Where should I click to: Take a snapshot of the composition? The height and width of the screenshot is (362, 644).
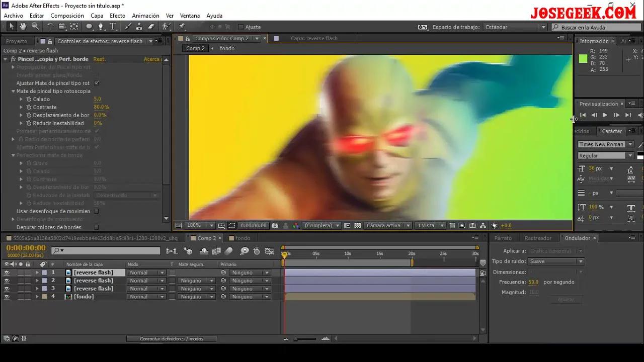275,225
